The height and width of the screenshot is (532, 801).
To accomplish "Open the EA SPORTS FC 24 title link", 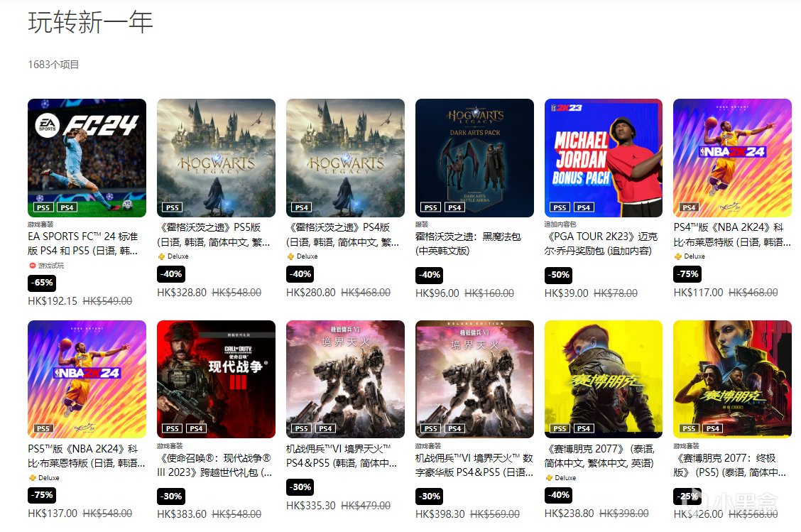I will tap(83, 244).
